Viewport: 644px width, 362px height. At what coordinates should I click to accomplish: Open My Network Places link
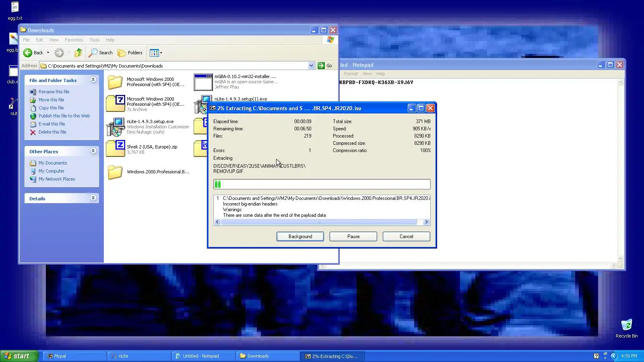pos(57,179)
